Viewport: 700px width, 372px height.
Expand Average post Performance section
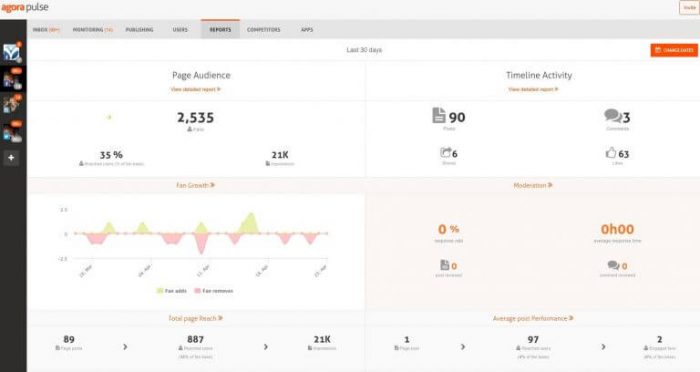point(533,318)
